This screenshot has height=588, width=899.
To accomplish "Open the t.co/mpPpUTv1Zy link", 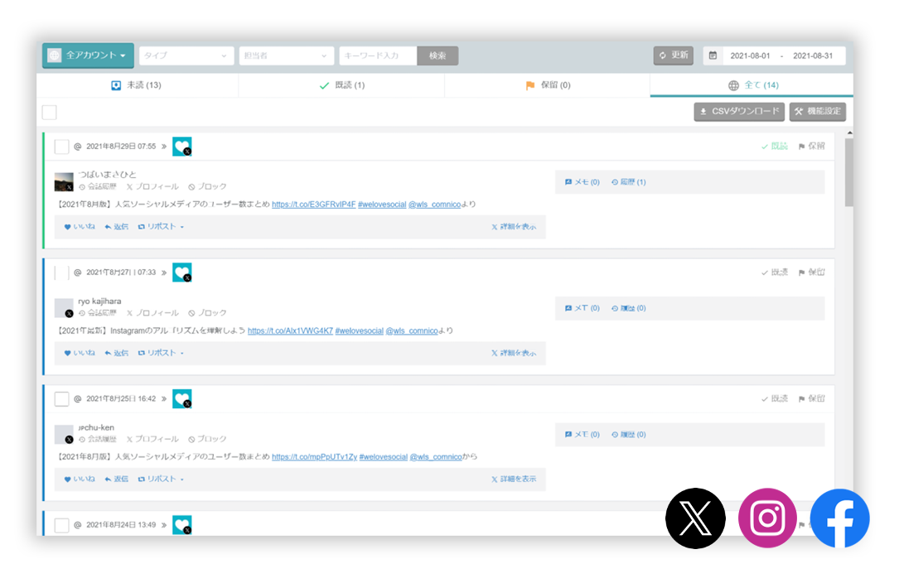I will pos(314,457).
